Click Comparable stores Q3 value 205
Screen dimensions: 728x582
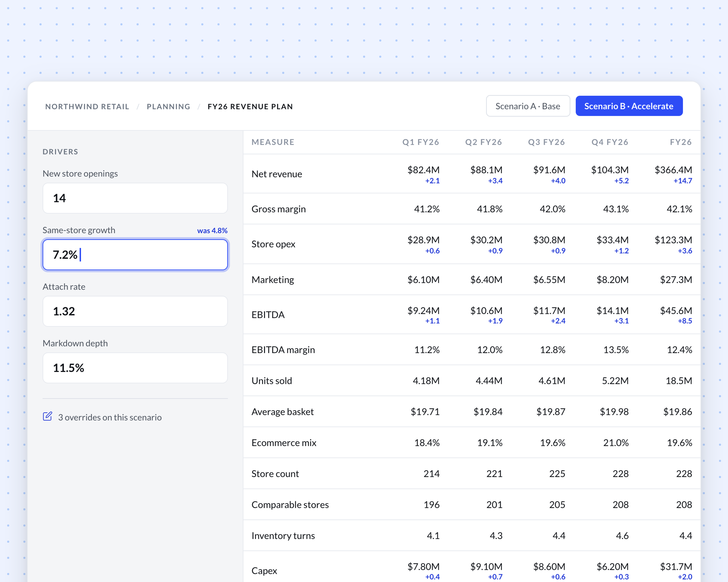click(x=557, y=505)
